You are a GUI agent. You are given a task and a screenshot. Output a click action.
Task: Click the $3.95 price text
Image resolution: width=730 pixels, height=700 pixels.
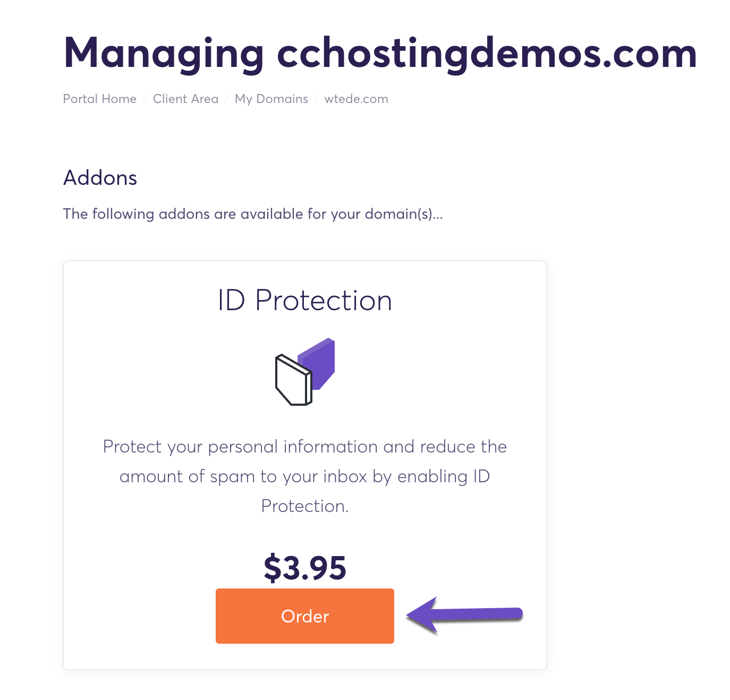click(304, 567)
